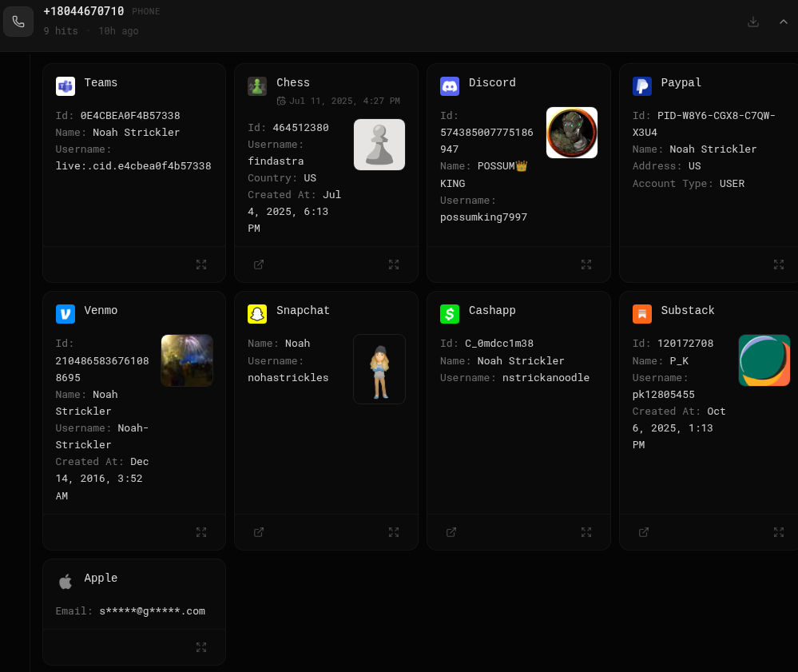The image size is (798, 672).
Task: Click the Venmo profile photo thumbnail
Action: click(x=187, y=360)
